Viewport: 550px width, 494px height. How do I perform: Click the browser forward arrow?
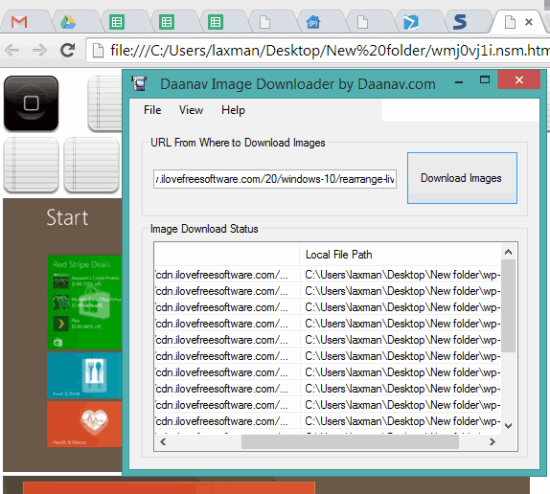tap(40, 51)
